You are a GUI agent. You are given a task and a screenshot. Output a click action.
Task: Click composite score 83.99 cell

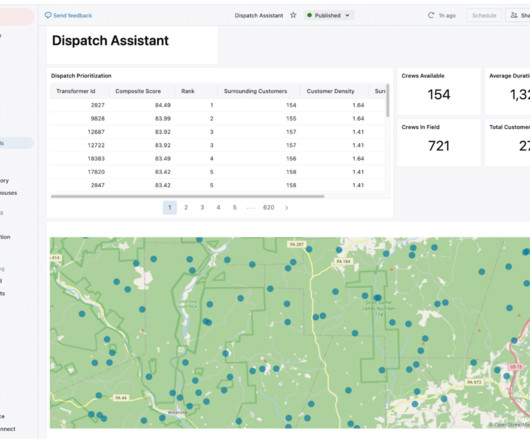pos(163,119)
